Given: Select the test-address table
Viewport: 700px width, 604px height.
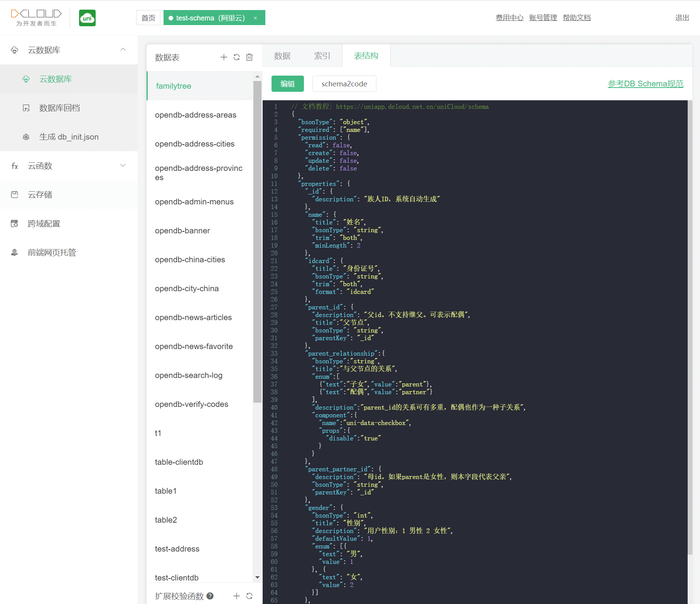Looking at the screenshot, I should (200, 549).
